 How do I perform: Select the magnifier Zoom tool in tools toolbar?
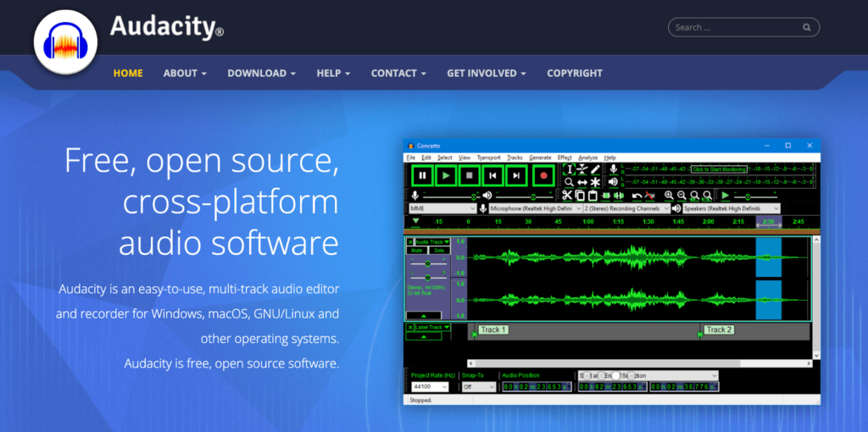[569, 182]
